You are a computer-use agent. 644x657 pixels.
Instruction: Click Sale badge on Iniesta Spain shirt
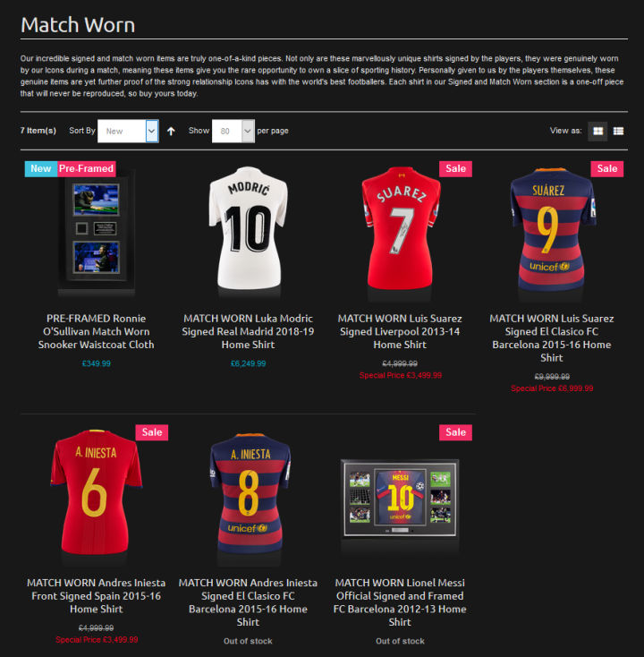click(151, 432)
